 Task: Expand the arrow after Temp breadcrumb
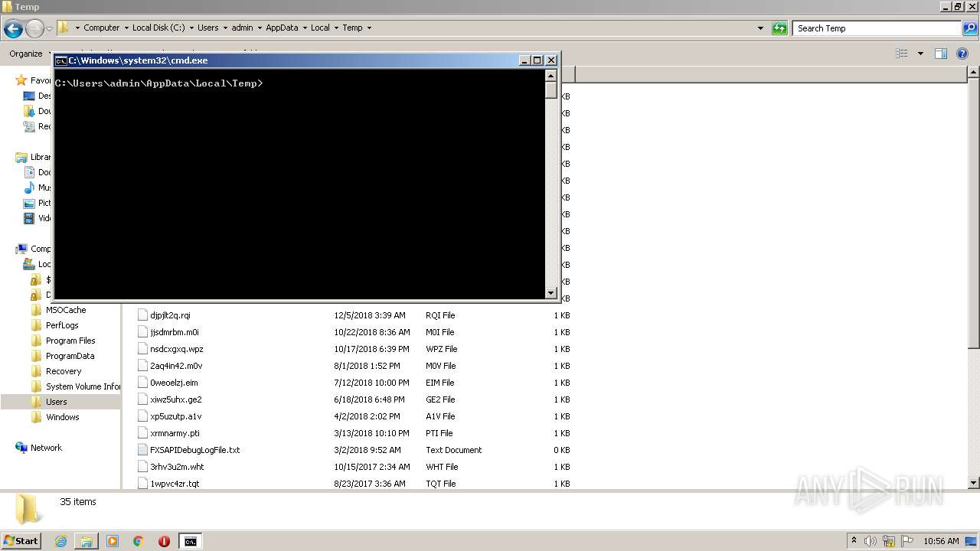369,28
